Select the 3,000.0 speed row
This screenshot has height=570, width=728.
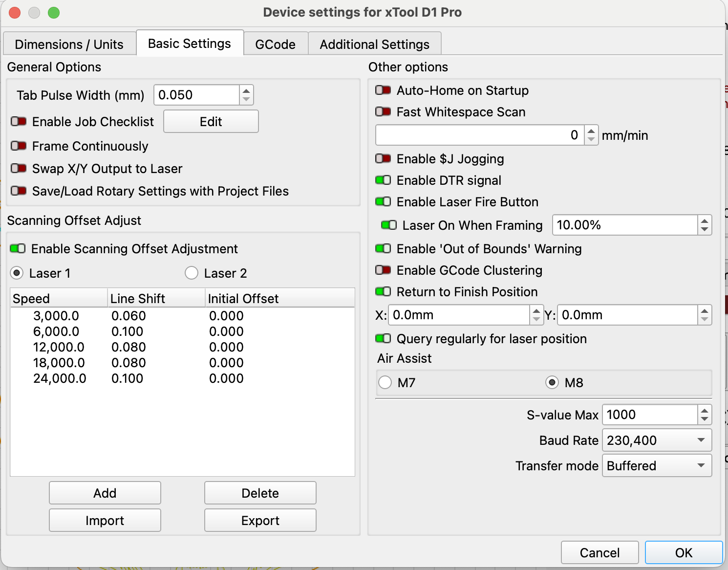click(x=182, y=316)
